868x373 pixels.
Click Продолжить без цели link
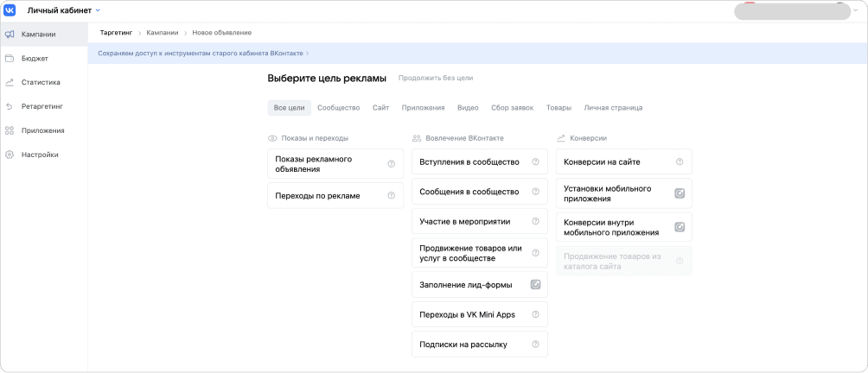(436, 79)
